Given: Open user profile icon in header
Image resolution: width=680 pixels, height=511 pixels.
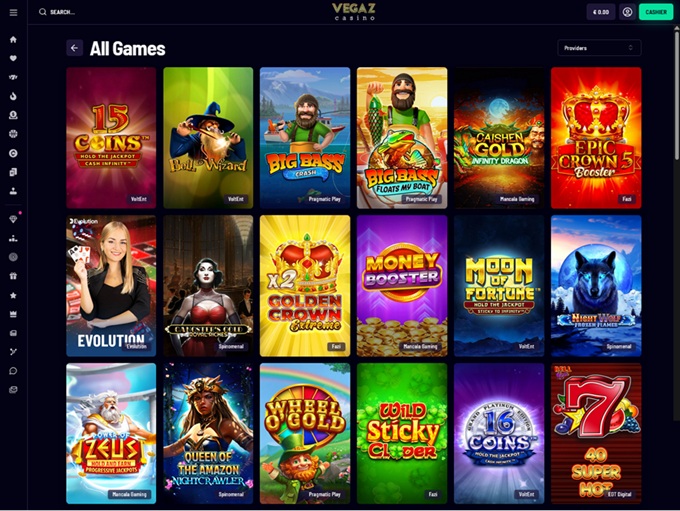Looking at the screenshot, I should pyautogui.click(x=627, y=12).
